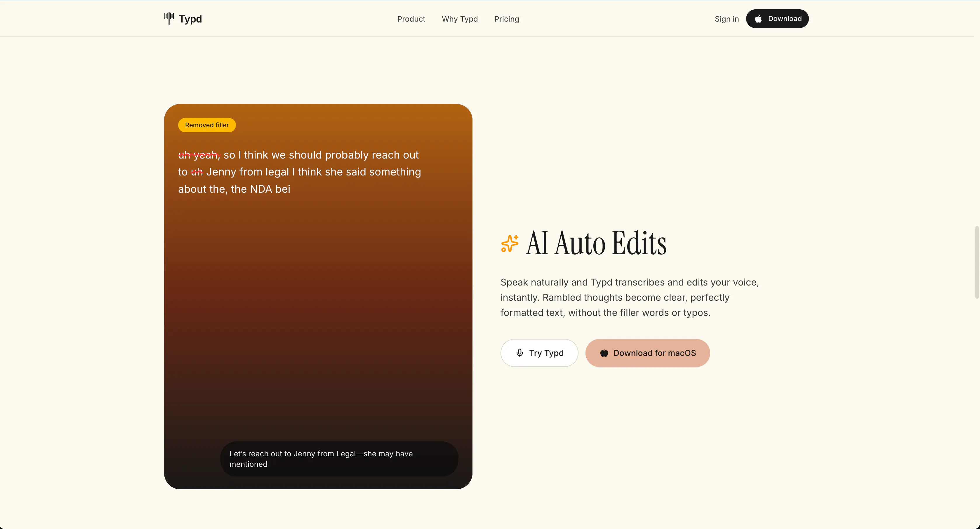The height and width of the screenshot is (529, 980).
Task: Click the Download for macOS button
Action: point(647,353)
